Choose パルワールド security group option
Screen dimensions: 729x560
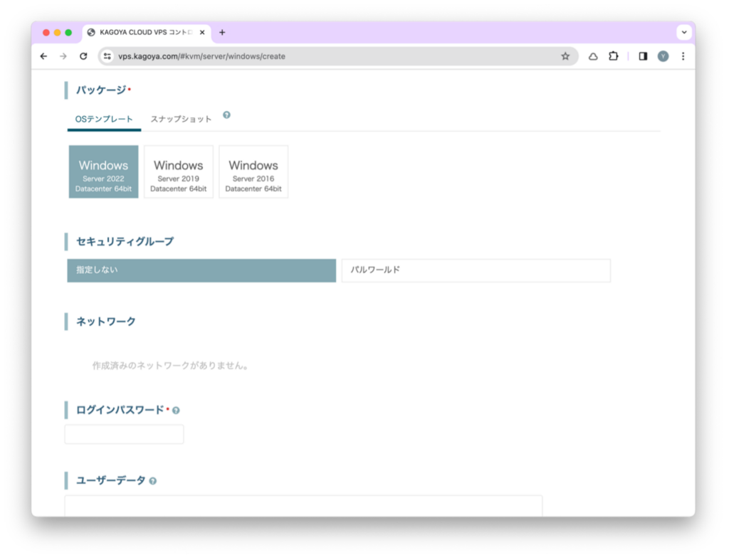click(x=476, y=270)
